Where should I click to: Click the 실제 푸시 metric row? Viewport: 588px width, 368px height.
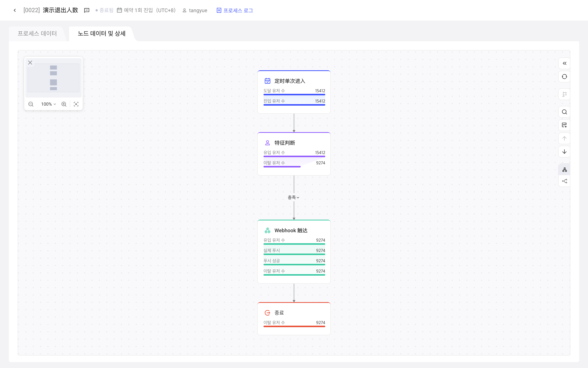pyautogui.click(x=294, y=251)
